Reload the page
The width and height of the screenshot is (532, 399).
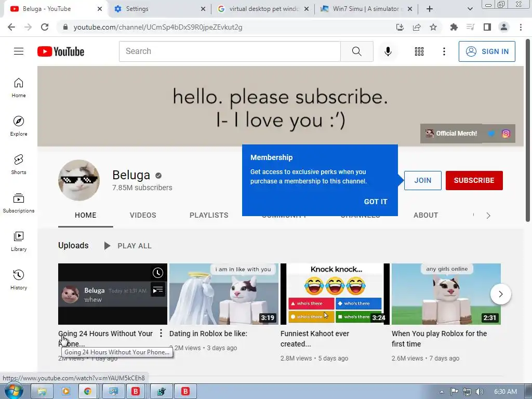click(x=45, y=27)
